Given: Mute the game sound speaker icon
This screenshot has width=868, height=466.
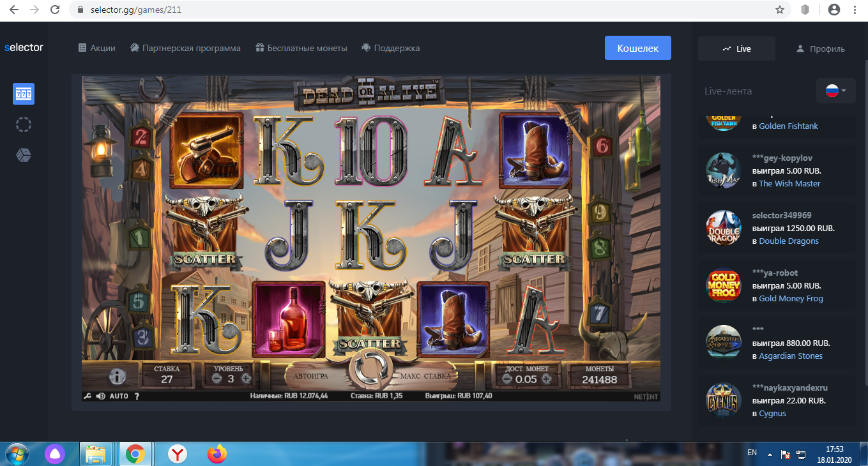Looking at the screenshot, I should 100,396.
